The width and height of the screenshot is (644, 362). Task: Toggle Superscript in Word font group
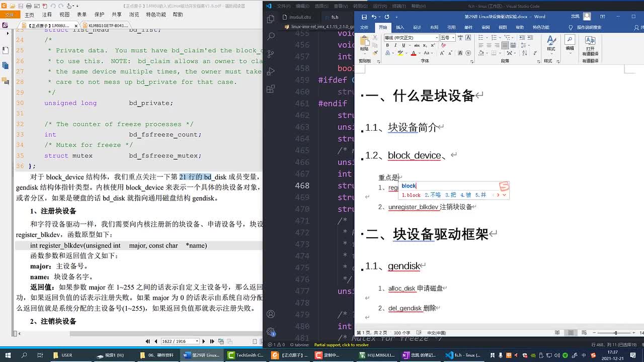pos(433,45)
